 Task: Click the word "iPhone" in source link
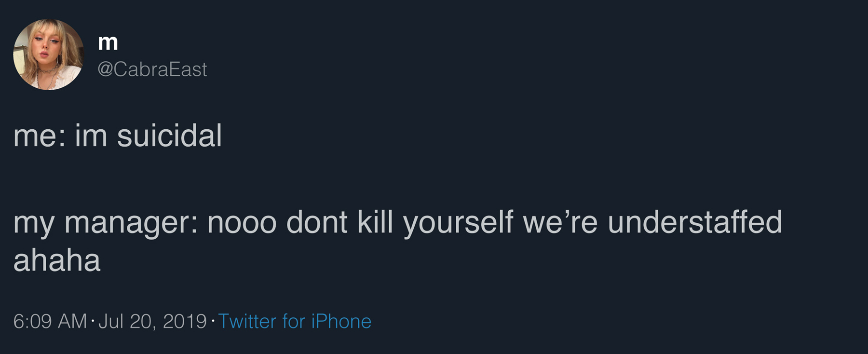[341, 321]
